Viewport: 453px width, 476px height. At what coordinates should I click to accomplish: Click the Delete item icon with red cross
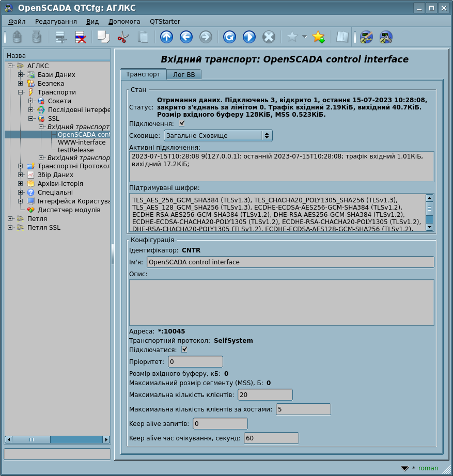(81, 37)
